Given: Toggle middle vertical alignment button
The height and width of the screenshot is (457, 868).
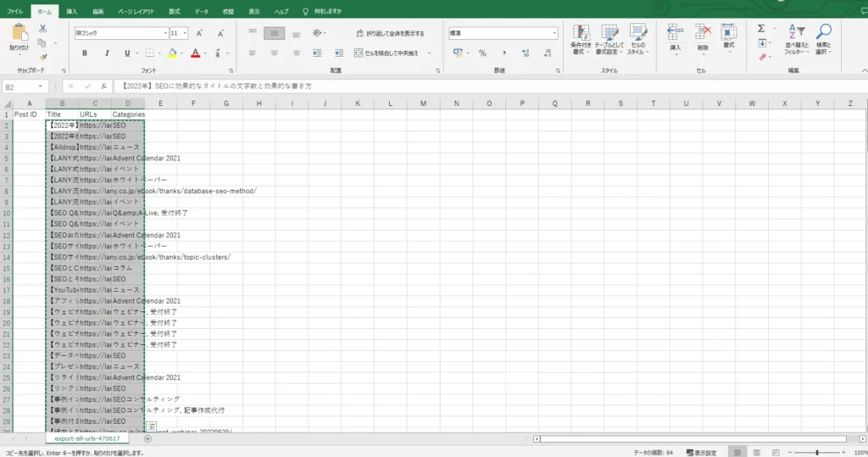Looking at the screenshot, I should tap(274, 33).
